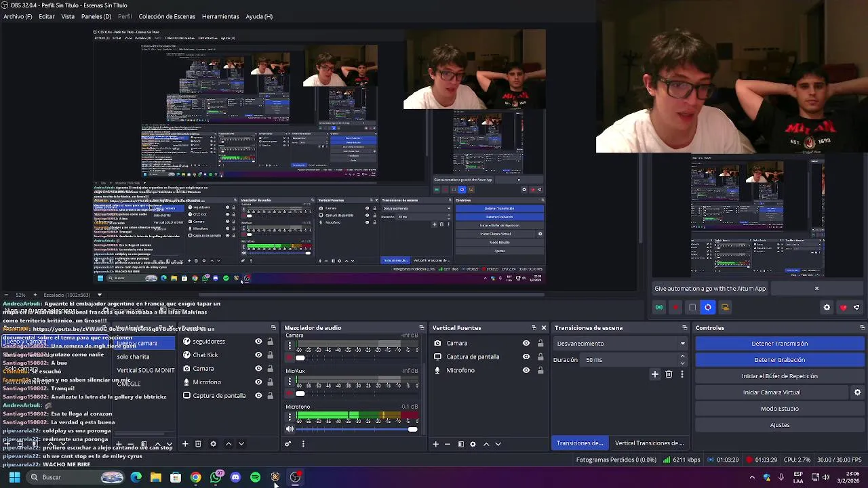This screenshot has width=868, height=488.
Task: Hide the Chat Kick source
Action: click(x=258, y=355)
